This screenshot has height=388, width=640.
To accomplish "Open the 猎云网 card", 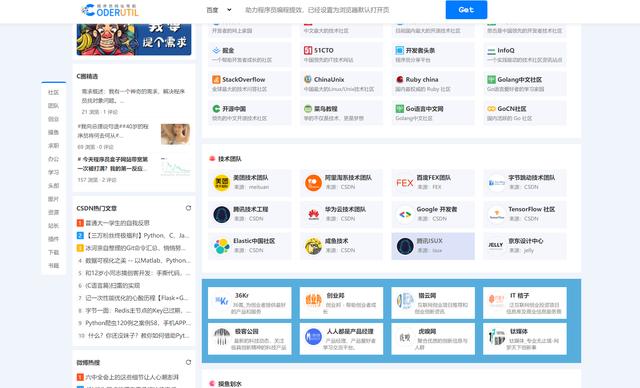I will click(433, 303).
